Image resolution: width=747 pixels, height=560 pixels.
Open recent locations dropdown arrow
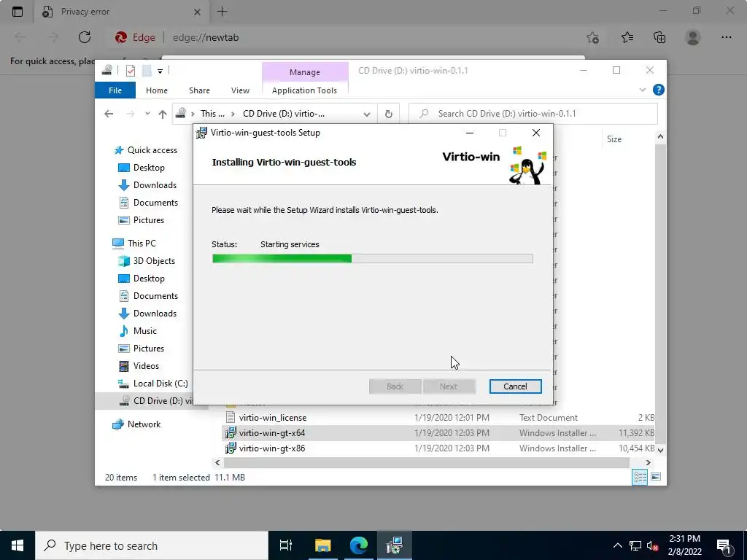147,113
